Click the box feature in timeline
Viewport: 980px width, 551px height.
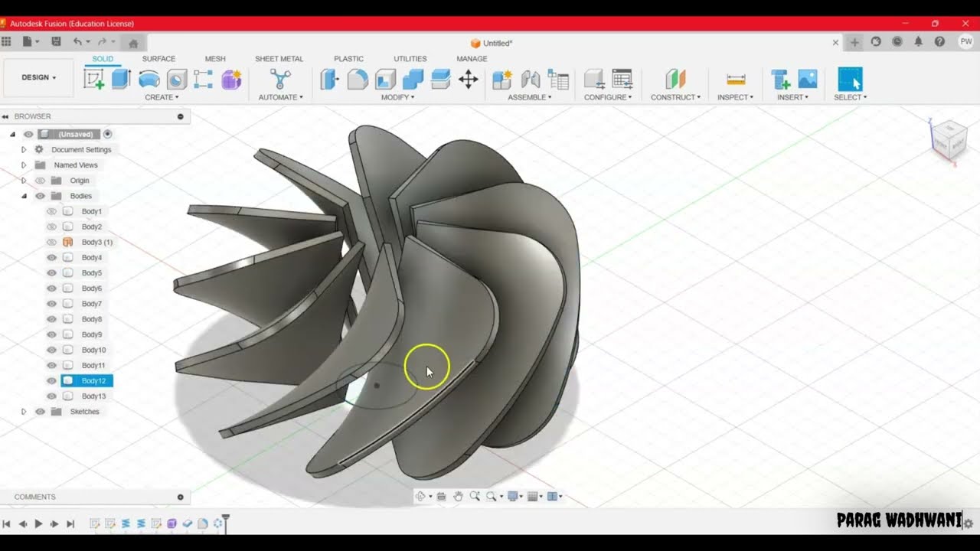pos(171,523)
